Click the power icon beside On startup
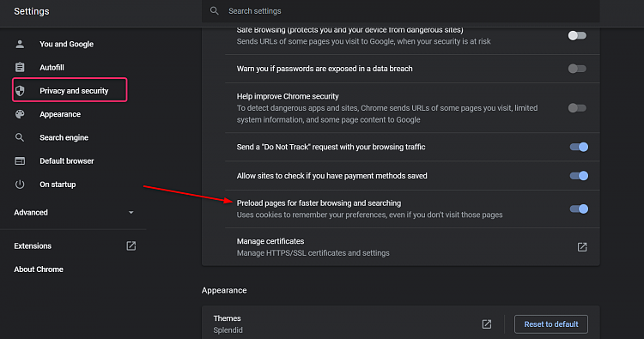Image resolution: width=644 pixels, height=339 pixels. pyautogui.click(x=20, y=185)
